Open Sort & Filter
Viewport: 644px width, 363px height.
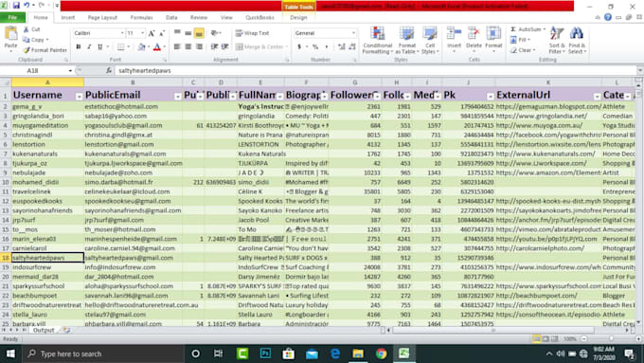pyautogui.click(x=557, y=40)
